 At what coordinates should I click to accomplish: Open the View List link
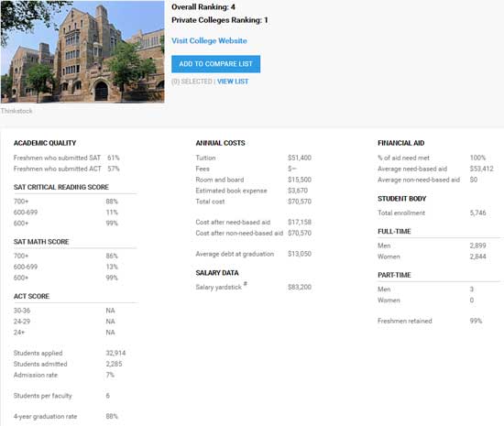[233, 82]
